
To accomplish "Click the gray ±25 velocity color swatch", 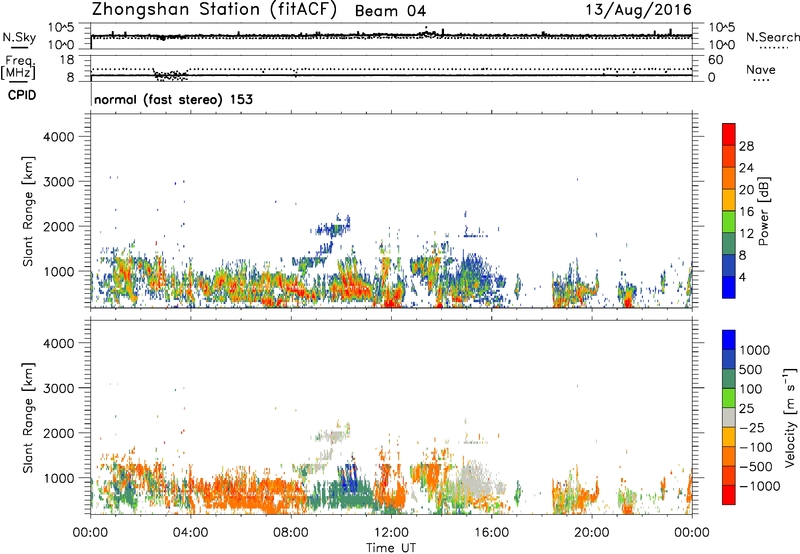I will tap(729, 418).
